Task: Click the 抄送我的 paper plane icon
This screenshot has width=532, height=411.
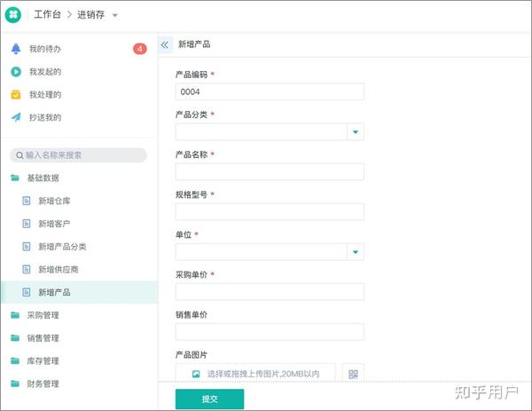Action: (15, 117)
